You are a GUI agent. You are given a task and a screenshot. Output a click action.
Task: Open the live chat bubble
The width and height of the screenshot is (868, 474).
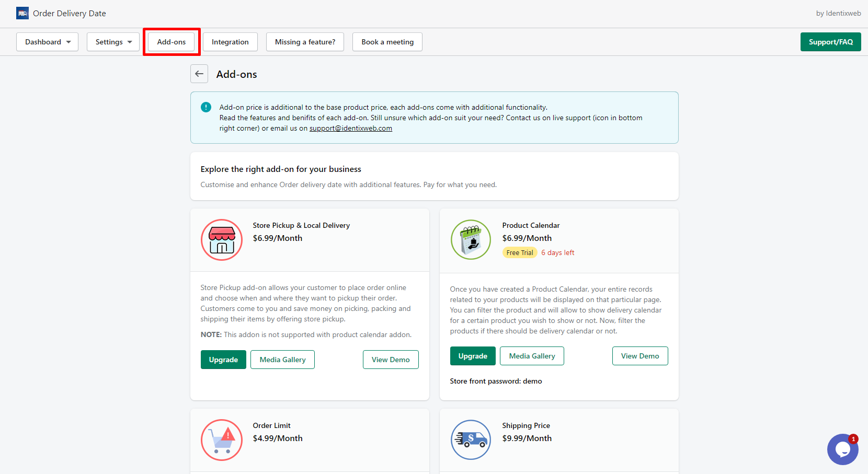pyautogui.click(x=842, y=449)
